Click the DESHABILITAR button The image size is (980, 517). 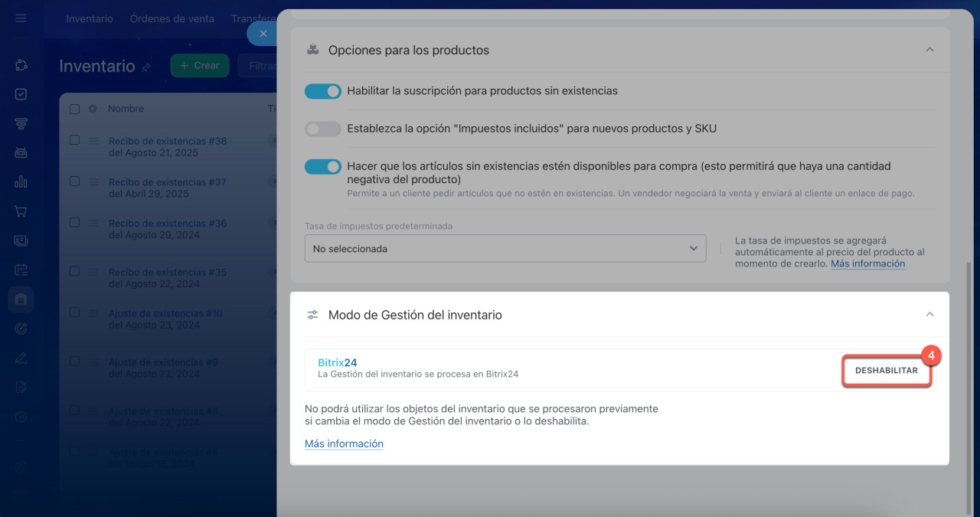[886, 371]
